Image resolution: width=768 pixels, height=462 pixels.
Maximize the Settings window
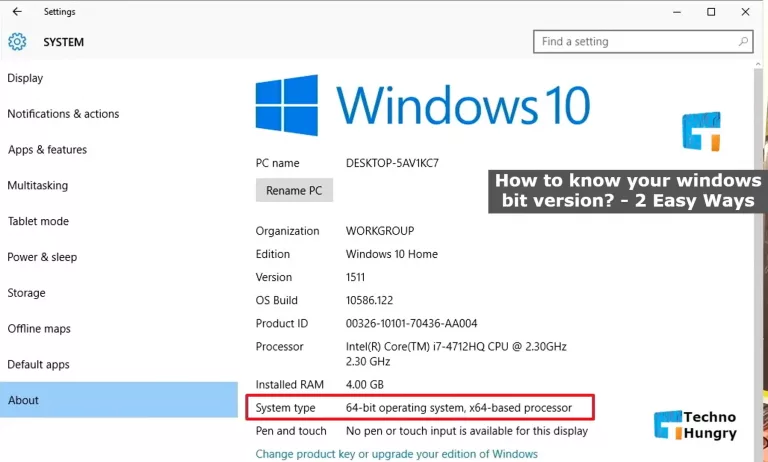pyautogui.click(x=711, y=12)
